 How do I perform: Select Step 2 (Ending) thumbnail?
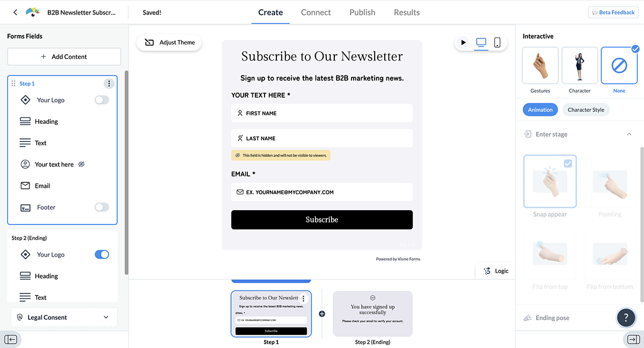[372, 314]
